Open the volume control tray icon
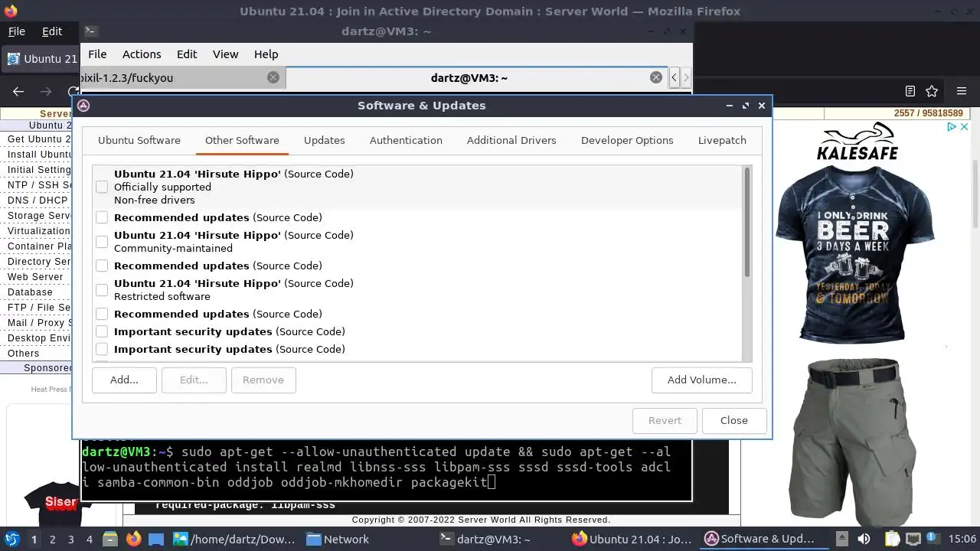This screenshot has height=551, width=980. coord(864,539)
